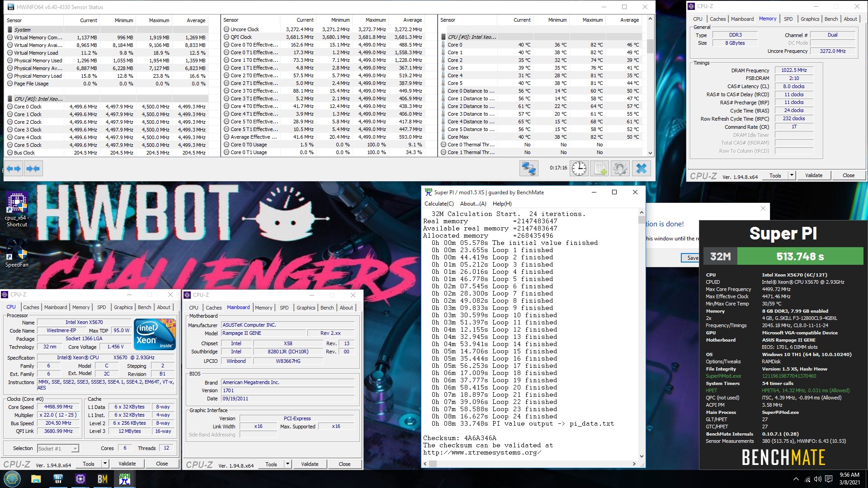Select Graphics tab in CPU-Z Mainboard window
Viewport: 868px width, 488px height.
(x=306, y=308)
